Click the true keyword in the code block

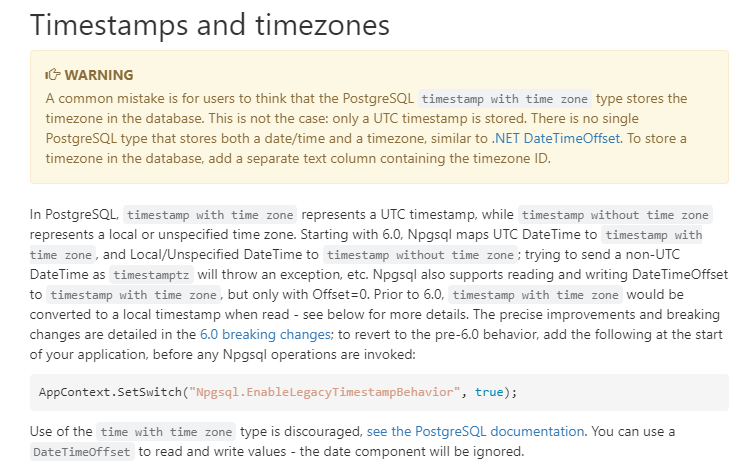pyautogui.click(x=489, y=392)
